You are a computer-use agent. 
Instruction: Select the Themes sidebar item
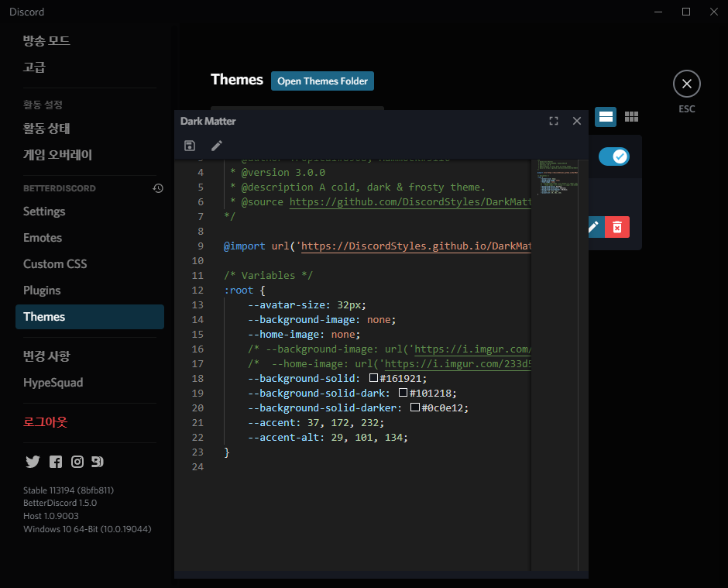[x=90, y=317]
